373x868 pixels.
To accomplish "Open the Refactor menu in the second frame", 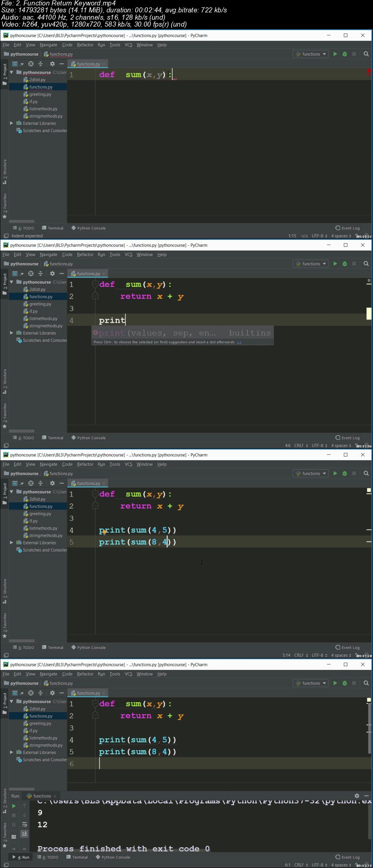I will 85,255.
